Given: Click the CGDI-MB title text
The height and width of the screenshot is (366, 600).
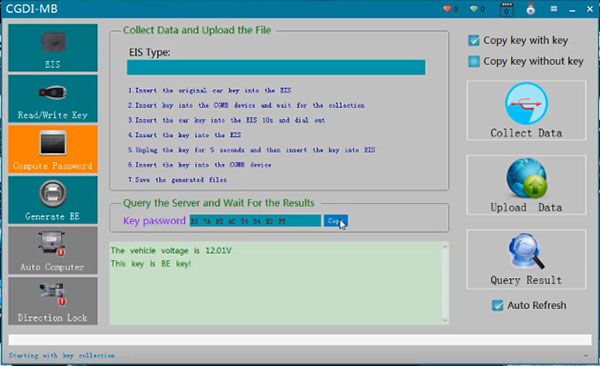Looking at the screenshot, I should tap(32, 9).
